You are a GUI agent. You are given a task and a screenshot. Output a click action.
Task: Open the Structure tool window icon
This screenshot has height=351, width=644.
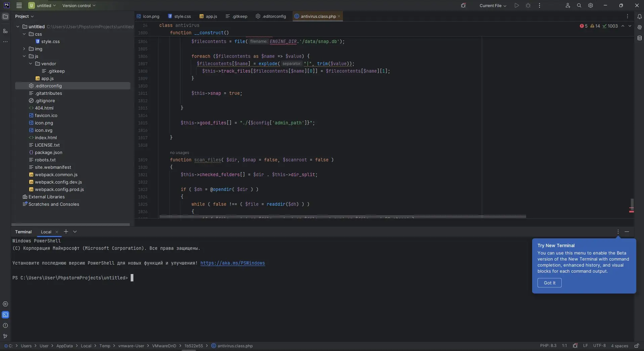click(5, 31)
